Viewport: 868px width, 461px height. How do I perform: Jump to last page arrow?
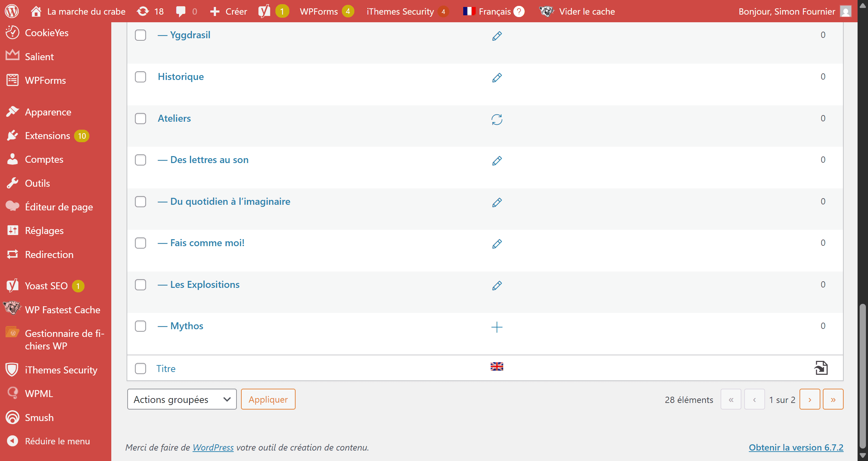click(833, 399)
